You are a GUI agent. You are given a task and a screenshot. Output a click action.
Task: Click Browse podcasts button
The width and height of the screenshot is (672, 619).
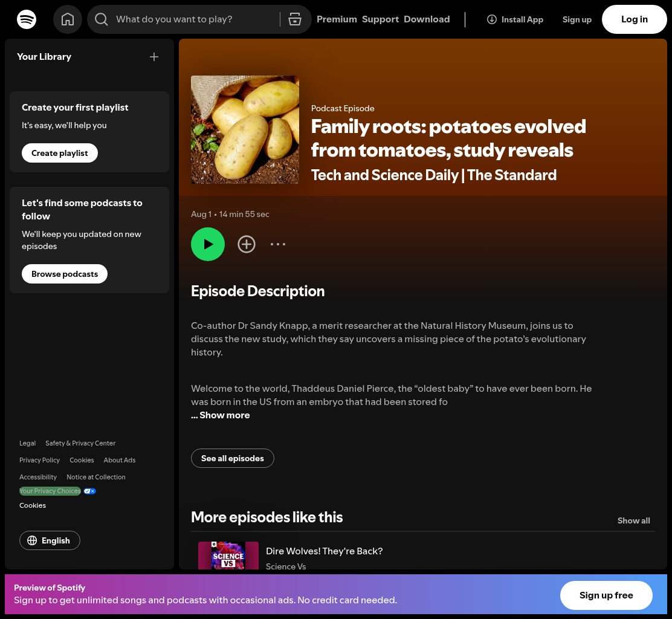65,274
